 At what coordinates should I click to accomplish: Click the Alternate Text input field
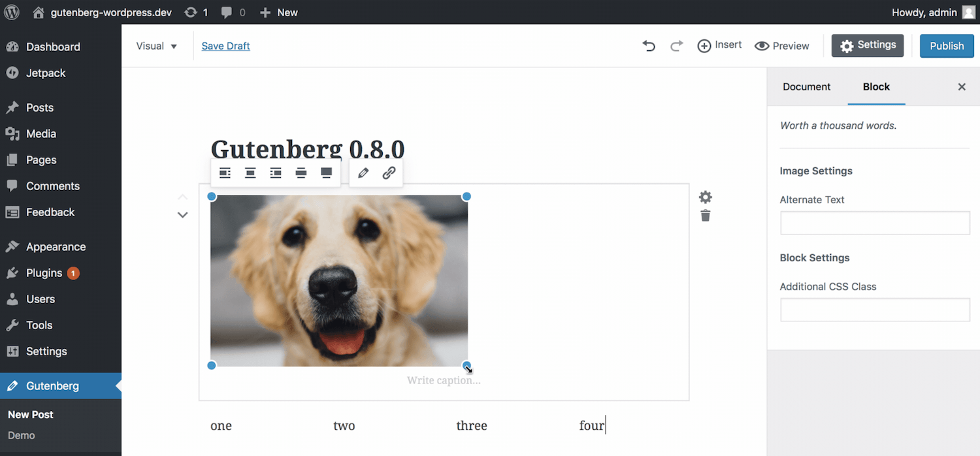(x=875, y=223)
